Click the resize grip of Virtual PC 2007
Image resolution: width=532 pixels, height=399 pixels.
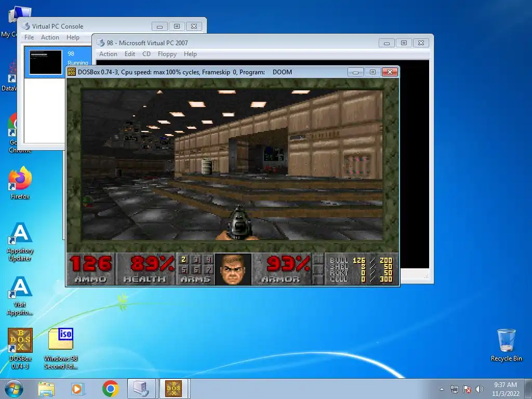tap(426, 276)
